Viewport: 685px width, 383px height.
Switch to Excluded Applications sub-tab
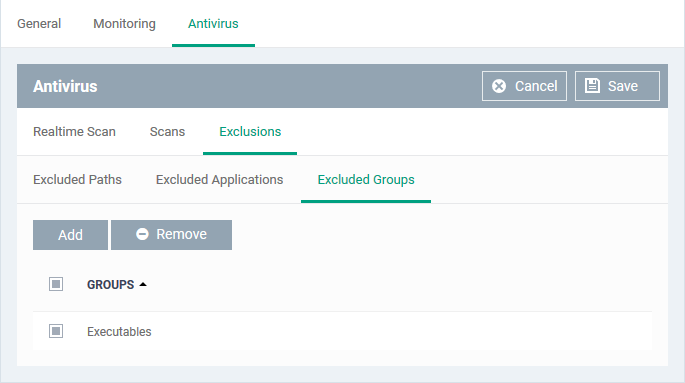(x=219, y=180)
